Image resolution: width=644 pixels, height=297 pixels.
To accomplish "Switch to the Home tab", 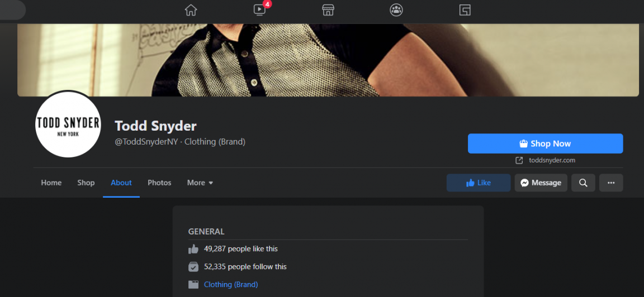I will pyautogui.click(x=51, y=183).
